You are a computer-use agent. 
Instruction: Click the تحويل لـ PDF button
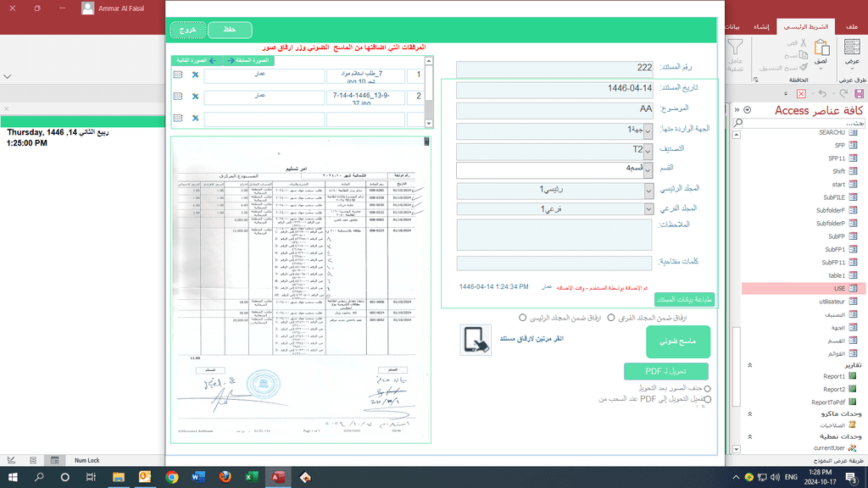tap(666, 371)
